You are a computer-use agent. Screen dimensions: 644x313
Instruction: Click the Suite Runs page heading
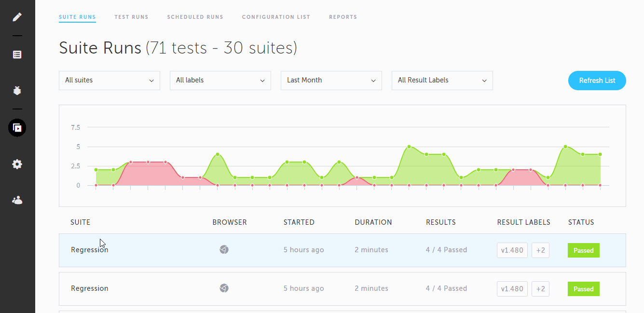pos(178,48)
